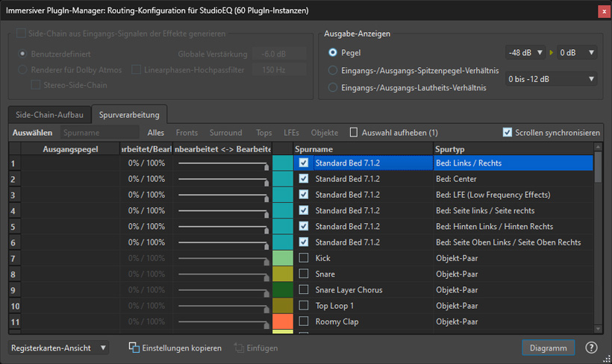Select Eingangs-/Ausgangs-Spitzenpegel-Verhältnis option

coord(333,70)
